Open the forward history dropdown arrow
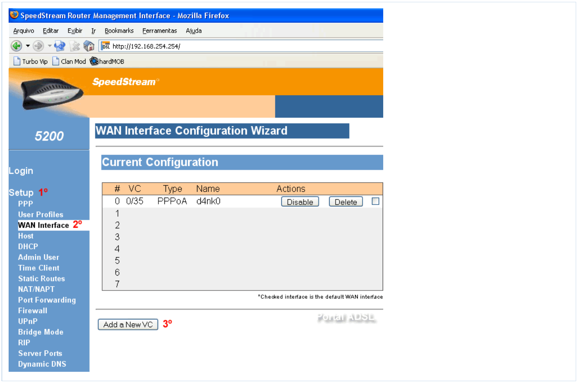The image size is (578, 392). [49, 46]
